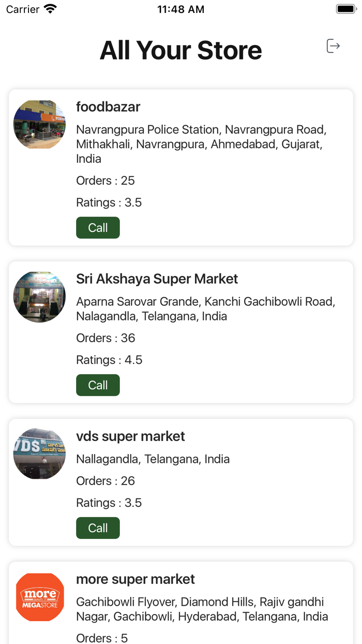Tap the vds super market storefront photo
Screen dimensions: 362x644
[39, 453]
